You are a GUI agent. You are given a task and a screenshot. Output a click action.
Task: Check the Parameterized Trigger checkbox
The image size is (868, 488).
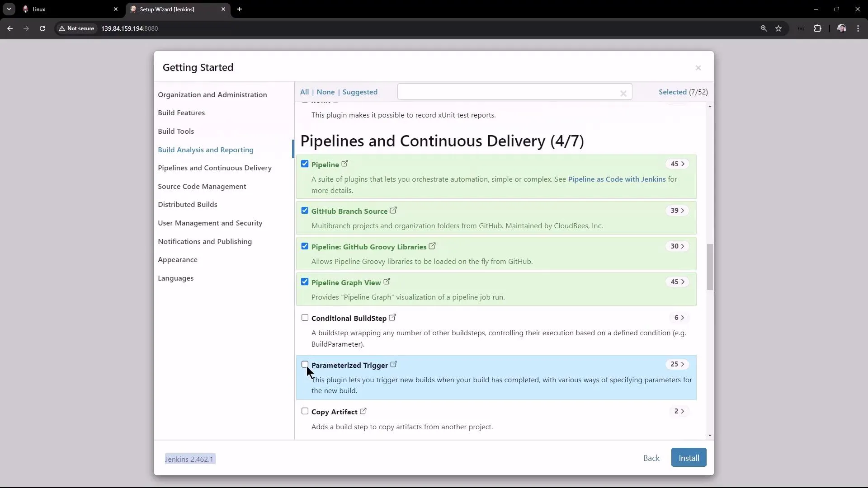305,364
